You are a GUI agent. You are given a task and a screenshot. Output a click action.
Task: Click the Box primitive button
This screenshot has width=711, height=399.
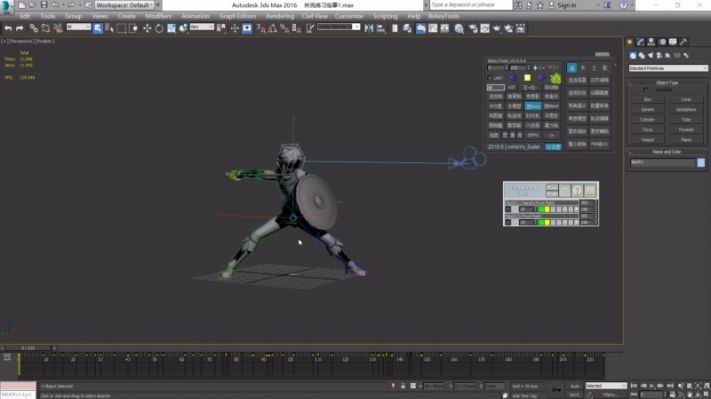(x=648, y=99)
